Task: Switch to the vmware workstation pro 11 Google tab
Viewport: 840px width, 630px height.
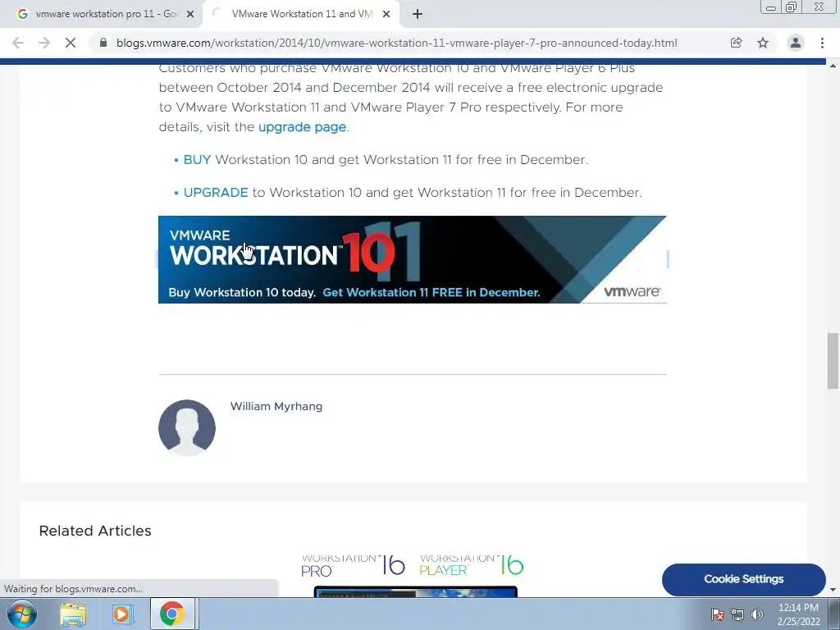Action: (x=102, y=14)
